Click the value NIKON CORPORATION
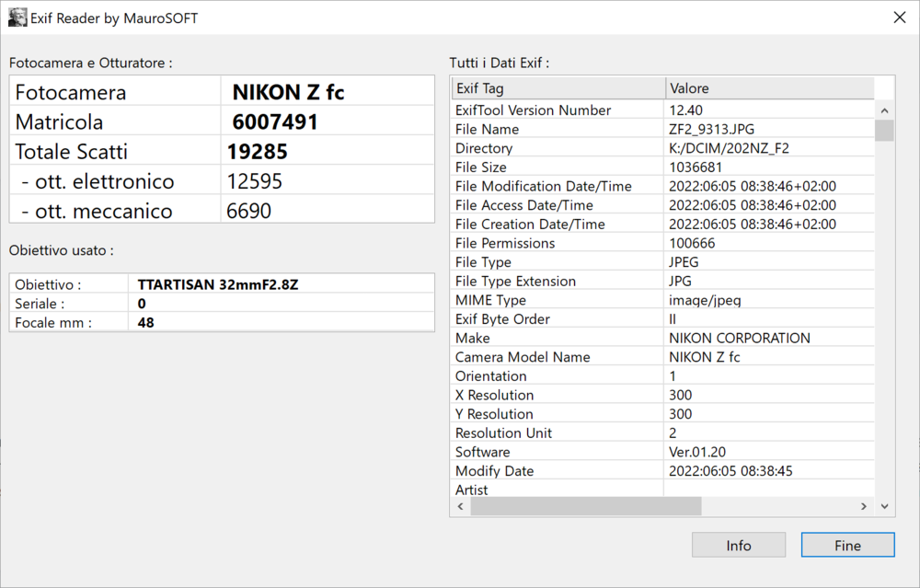Screen dimensions: 920x588 (x=740, y=338)
